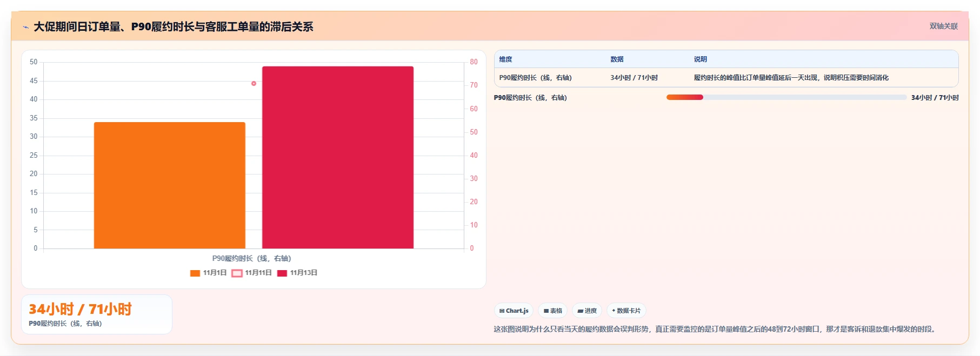Viewport: 980px width, 356px height.
Task: Select the 数据卡片 tag chip
Action: pos(626,311)
